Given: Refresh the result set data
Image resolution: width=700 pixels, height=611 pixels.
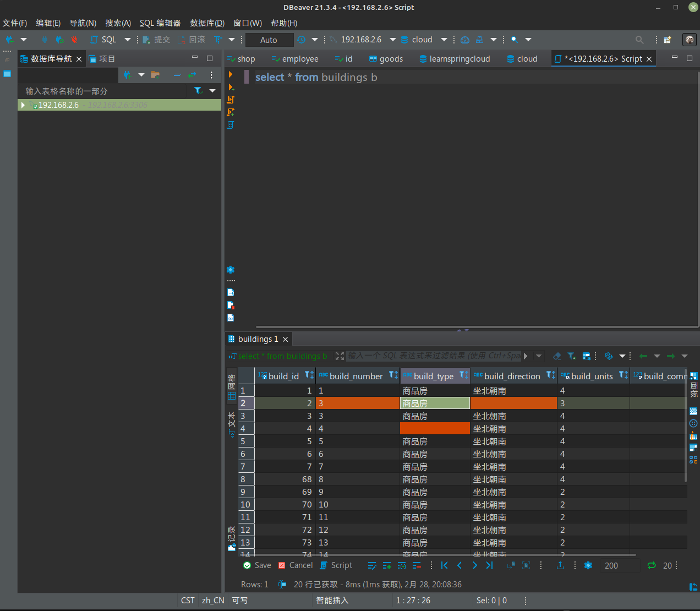Looking at the screenshot, I should point(652,565).
